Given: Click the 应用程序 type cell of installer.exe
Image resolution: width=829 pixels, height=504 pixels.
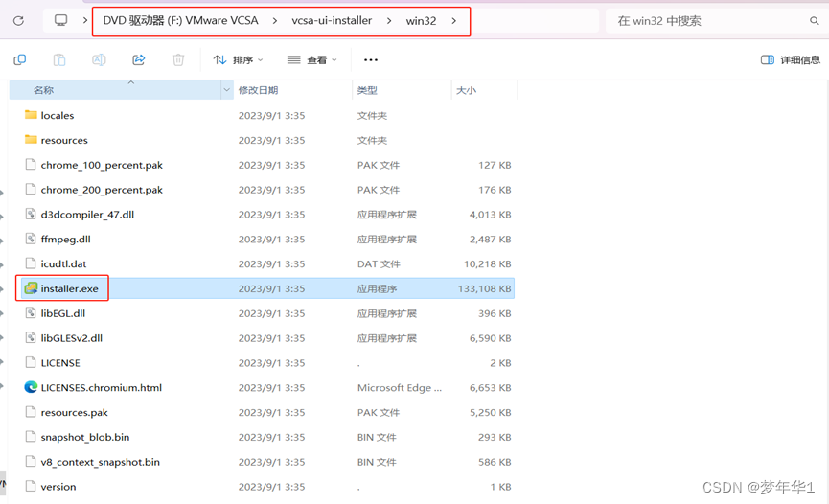Looking at the screenshot, I should click(x=377, y=288).
